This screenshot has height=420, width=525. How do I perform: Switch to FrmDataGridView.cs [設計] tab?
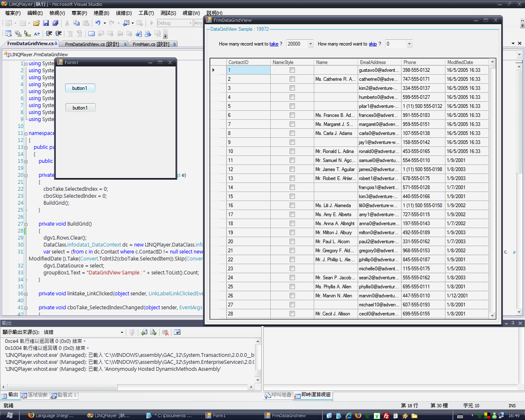click(95, 44)
